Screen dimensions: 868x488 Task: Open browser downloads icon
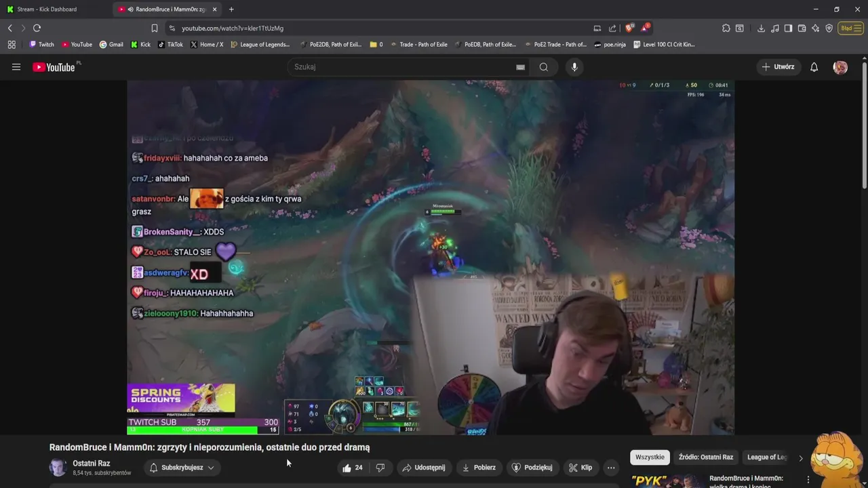tap(761, 28)
